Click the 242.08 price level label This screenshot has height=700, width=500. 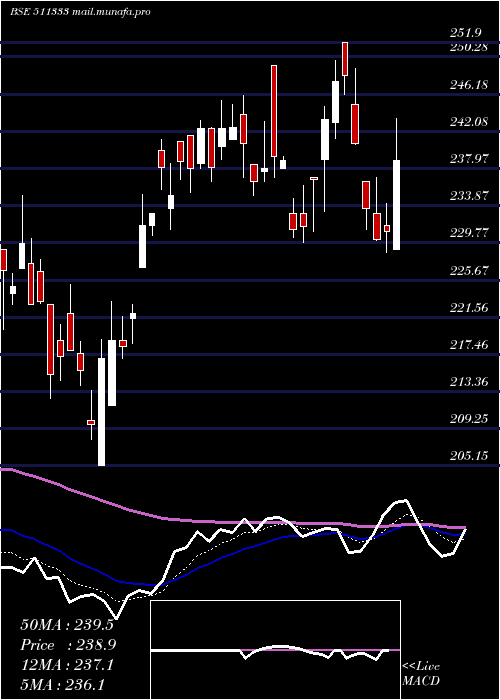(468, 121)
